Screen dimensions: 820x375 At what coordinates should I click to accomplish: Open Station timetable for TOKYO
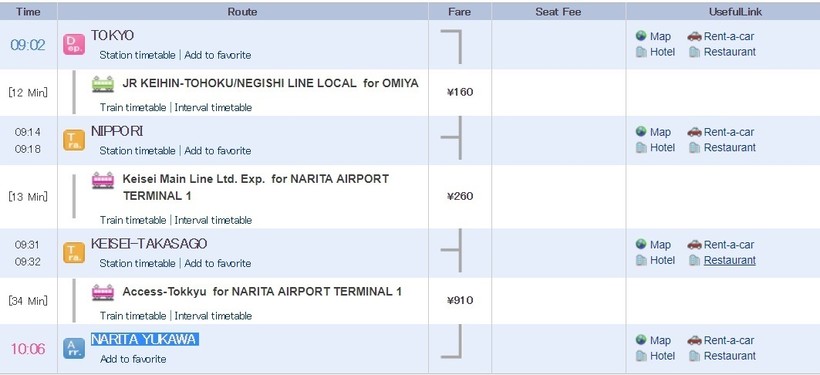tap(138, 55)
